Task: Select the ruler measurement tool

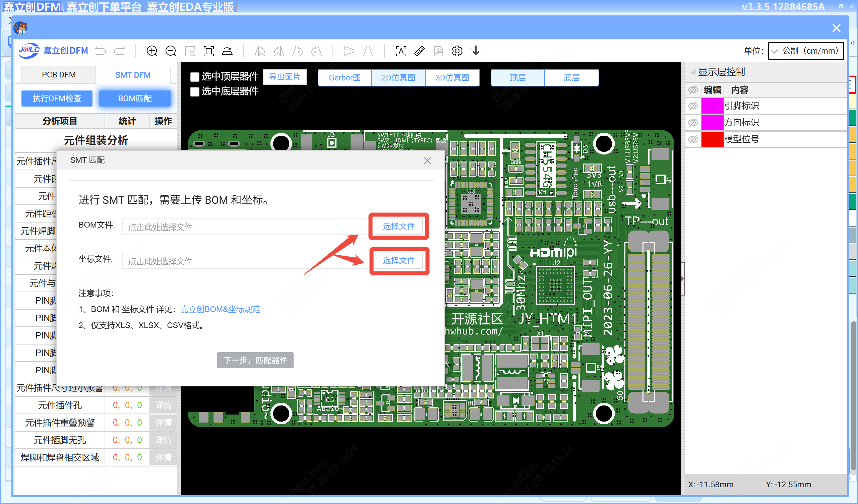Action: click(420, 51)
